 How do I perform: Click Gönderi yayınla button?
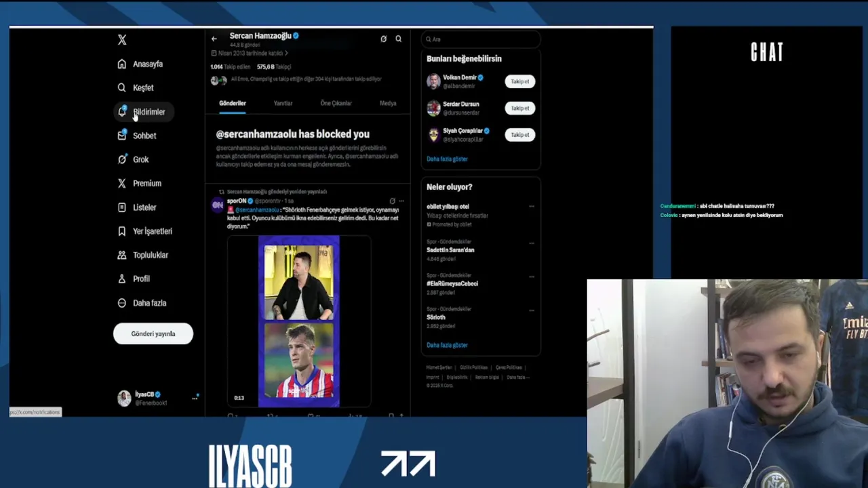[x=153, y=333]
